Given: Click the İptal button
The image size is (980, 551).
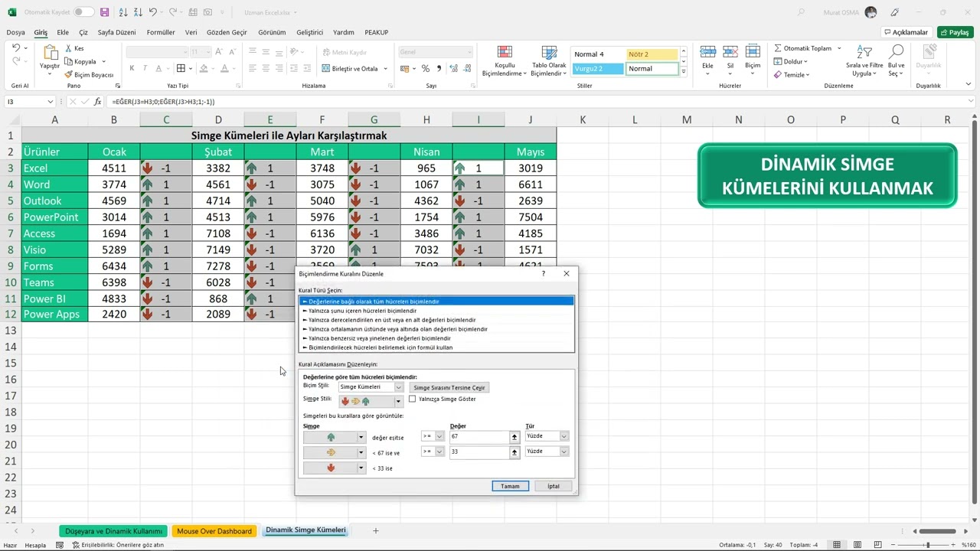Looking at the screenshot, I should [553, 486].
